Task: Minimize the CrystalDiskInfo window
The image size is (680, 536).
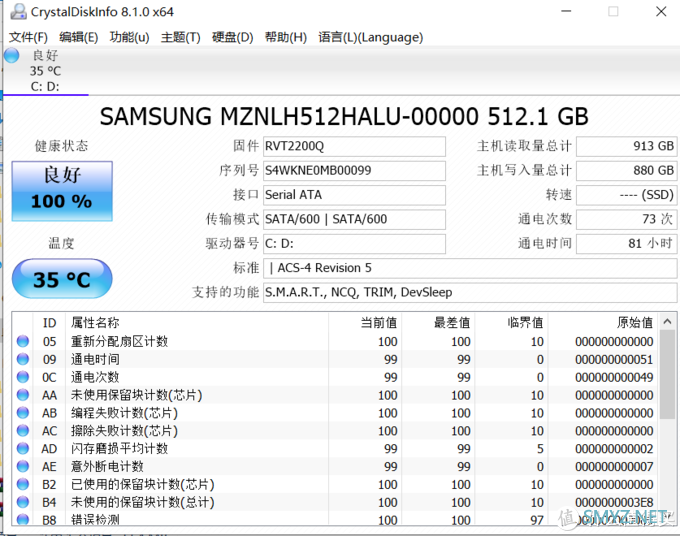Action: click(x=566, y=11)
